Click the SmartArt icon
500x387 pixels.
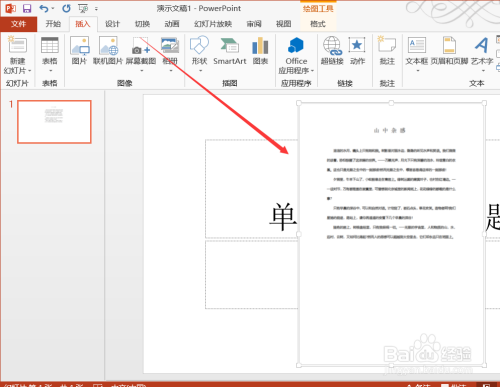click(x=230, y=46)
